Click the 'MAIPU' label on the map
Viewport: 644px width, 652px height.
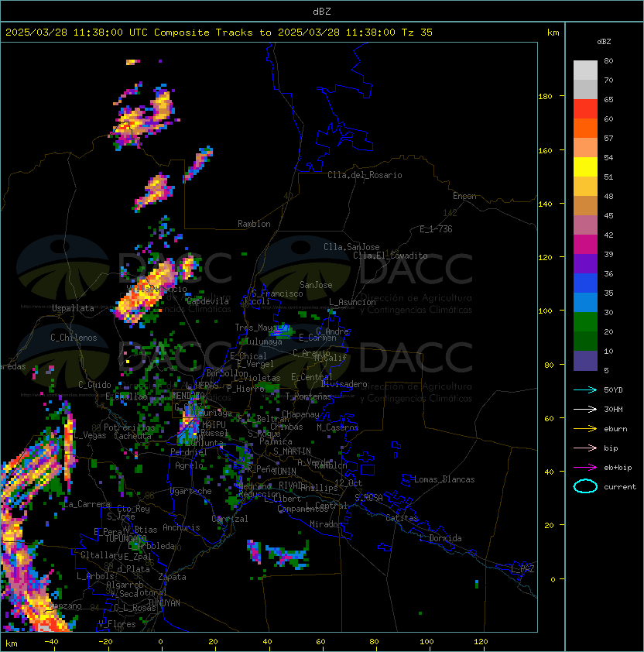pyautogui.click(x=214, y=425)
